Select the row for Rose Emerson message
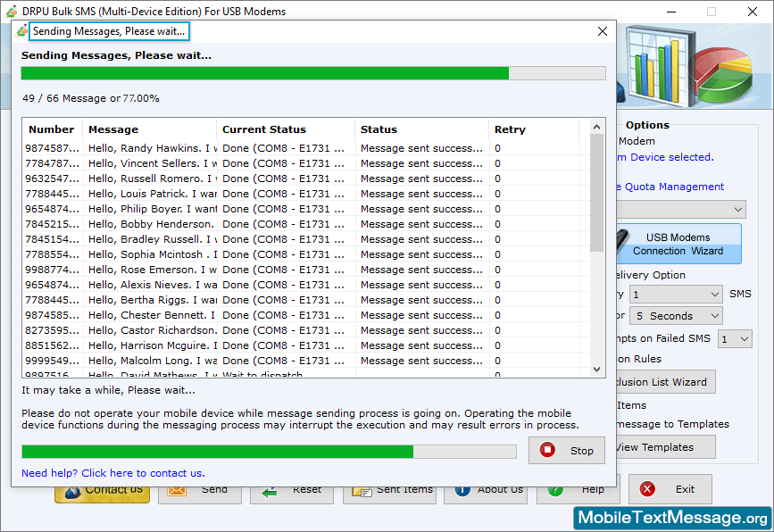 pyautogui.click(x=306, y=270)
